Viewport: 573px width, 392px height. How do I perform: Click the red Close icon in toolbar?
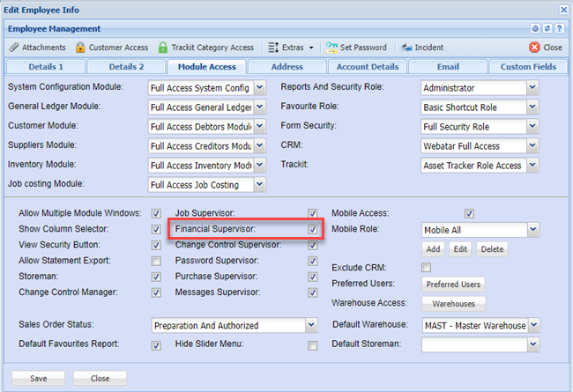[534, 48]
